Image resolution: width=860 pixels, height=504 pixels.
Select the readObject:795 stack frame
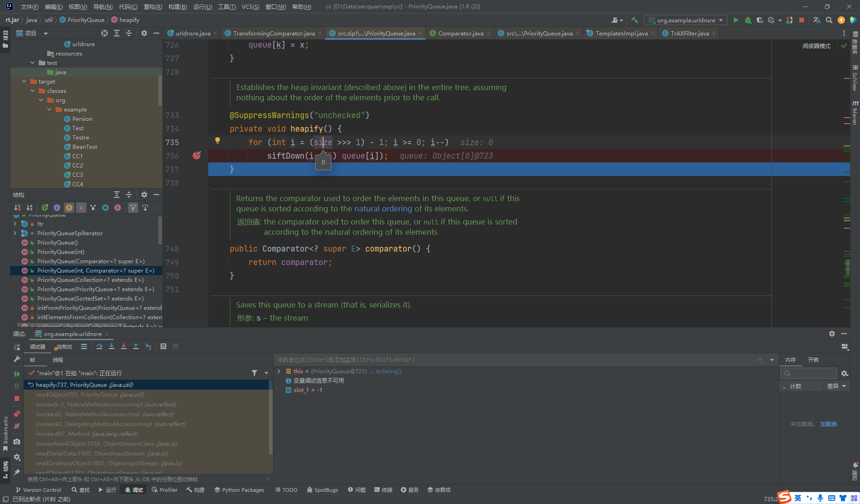tap(147, 395)
